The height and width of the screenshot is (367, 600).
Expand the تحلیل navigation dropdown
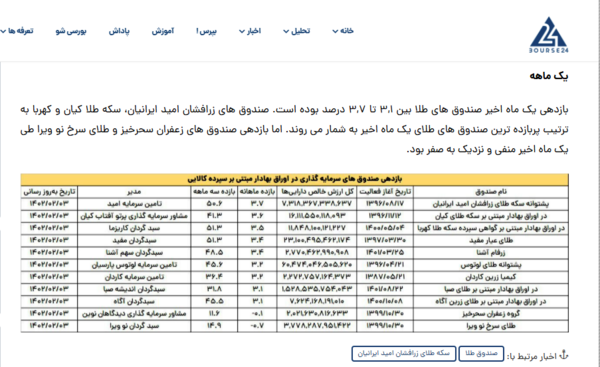pyautogui.click(x=297, y=31)
